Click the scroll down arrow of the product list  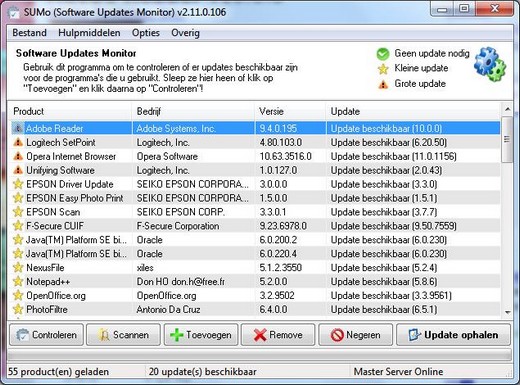tap(507, 312)
